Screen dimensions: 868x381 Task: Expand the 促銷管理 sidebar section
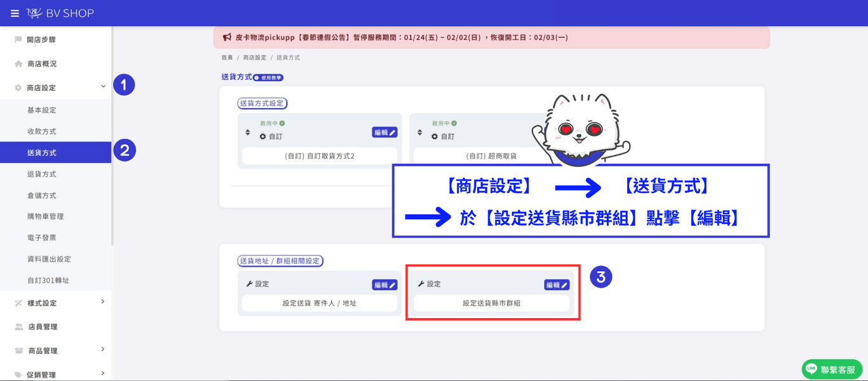[103, 373]
